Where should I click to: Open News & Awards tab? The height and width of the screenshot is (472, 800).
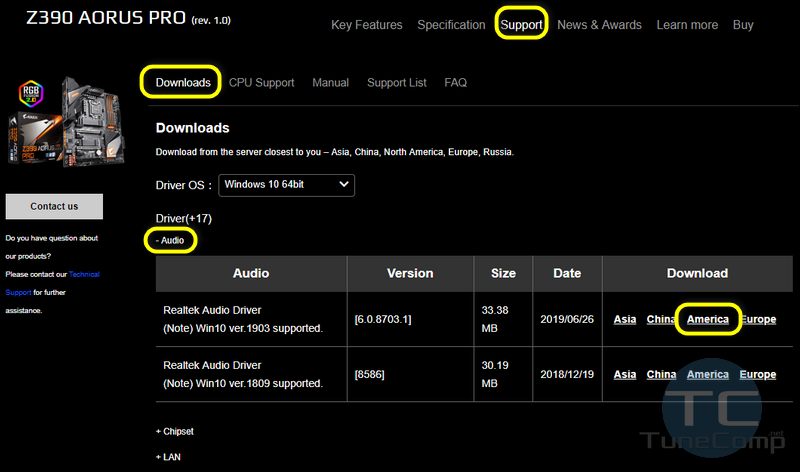coord(599,25)
